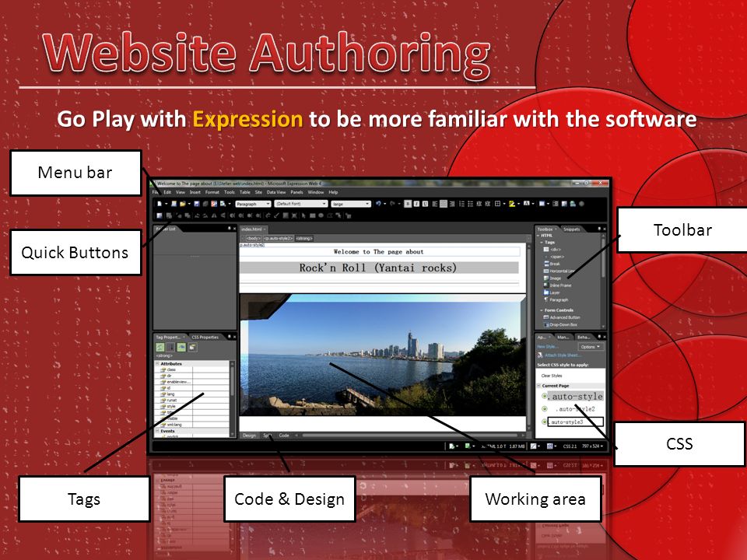
Task: Center align the text
Action: coord(443,204)
